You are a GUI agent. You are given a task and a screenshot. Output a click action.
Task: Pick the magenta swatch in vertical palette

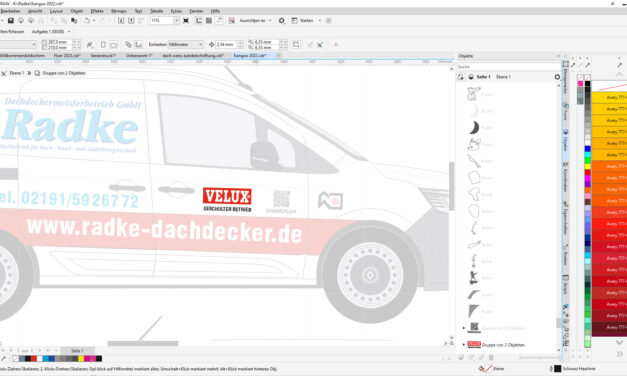click(x=587, y=178)
